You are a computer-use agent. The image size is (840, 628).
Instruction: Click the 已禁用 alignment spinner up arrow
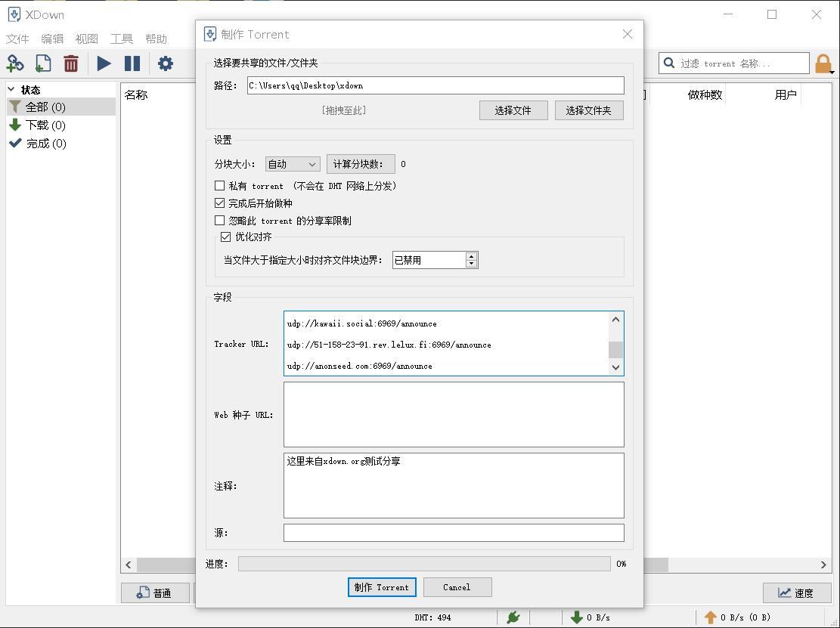point(471,255)
